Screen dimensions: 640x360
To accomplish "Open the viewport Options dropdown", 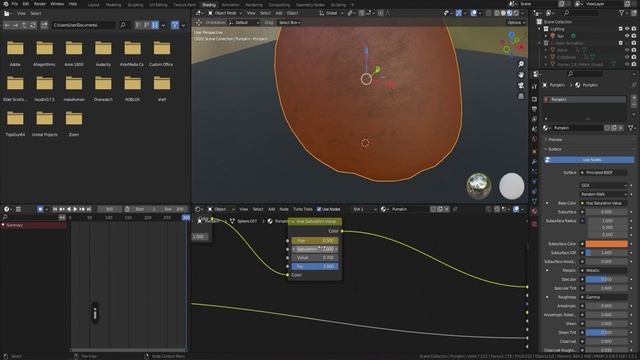I will pyautogui.click(x=516, y=22).
